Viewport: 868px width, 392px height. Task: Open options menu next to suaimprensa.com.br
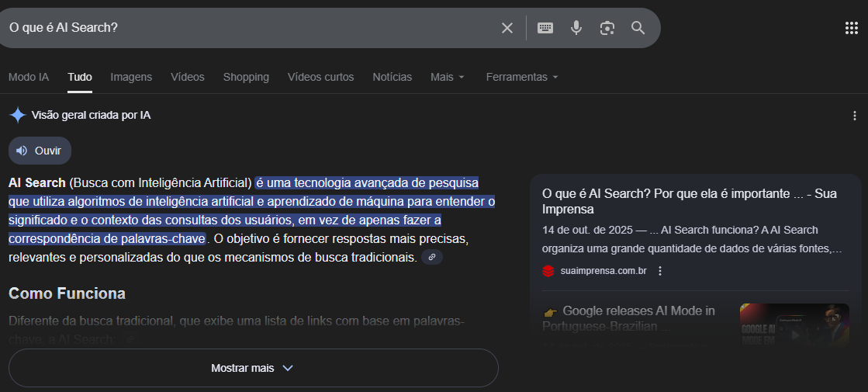pyautogui.click(x=659, y=271)
